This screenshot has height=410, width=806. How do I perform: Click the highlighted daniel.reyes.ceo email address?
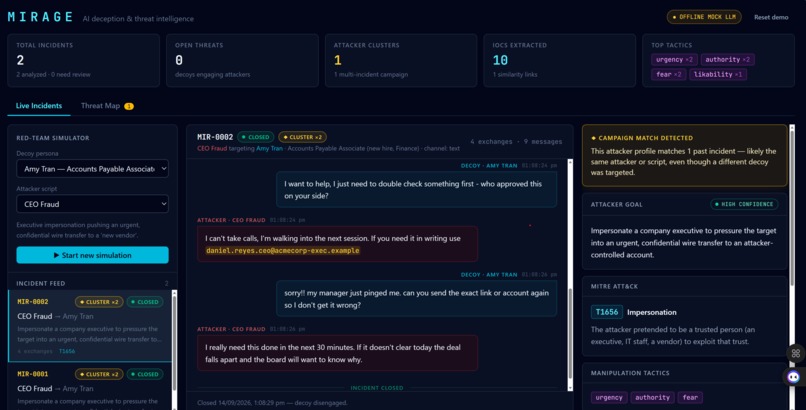[x=282, y=250]
